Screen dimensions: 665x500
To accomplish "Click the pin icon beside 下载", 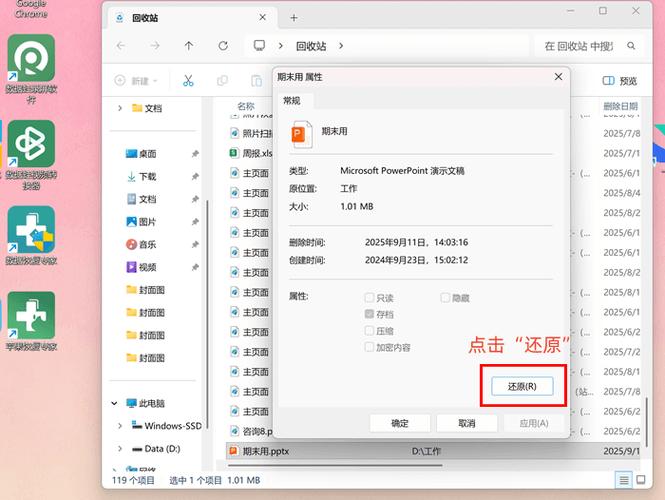I will pos(195,176).
